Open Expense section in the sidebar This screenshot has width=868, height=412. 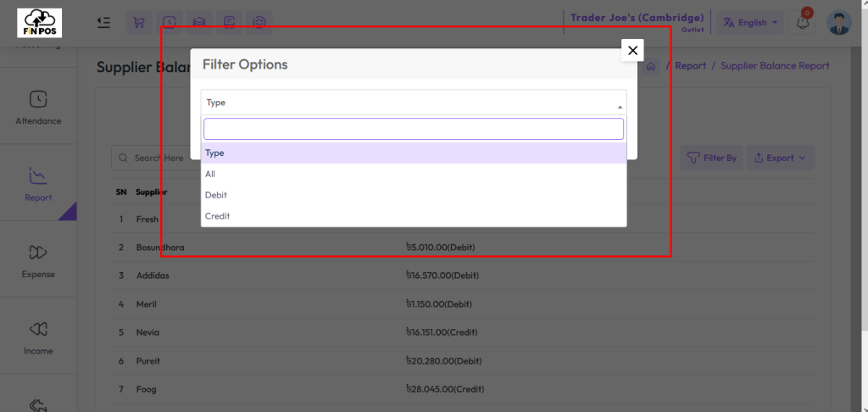(x=38, y=261)
